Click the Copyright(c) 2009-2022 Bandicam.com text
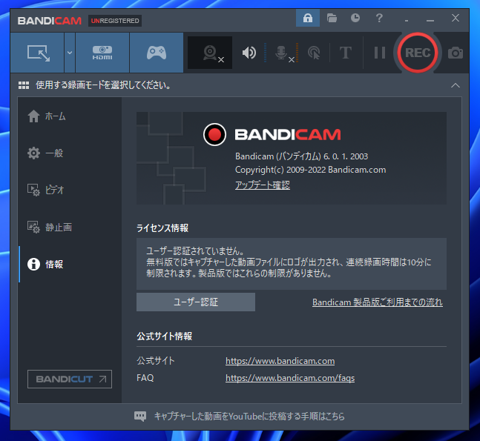Viewport: 480px width, 441px height. point(311,170)
